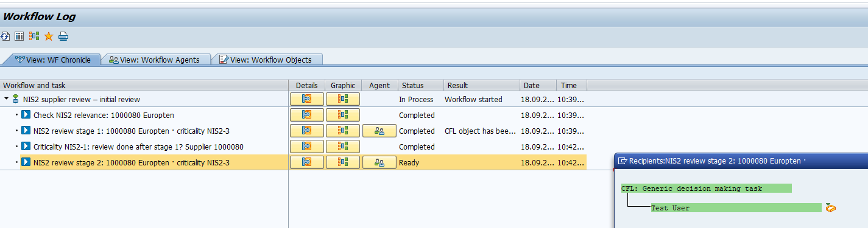Show agents for NIS2 review stage 1
Screen dimensions: 868x228
379,131
